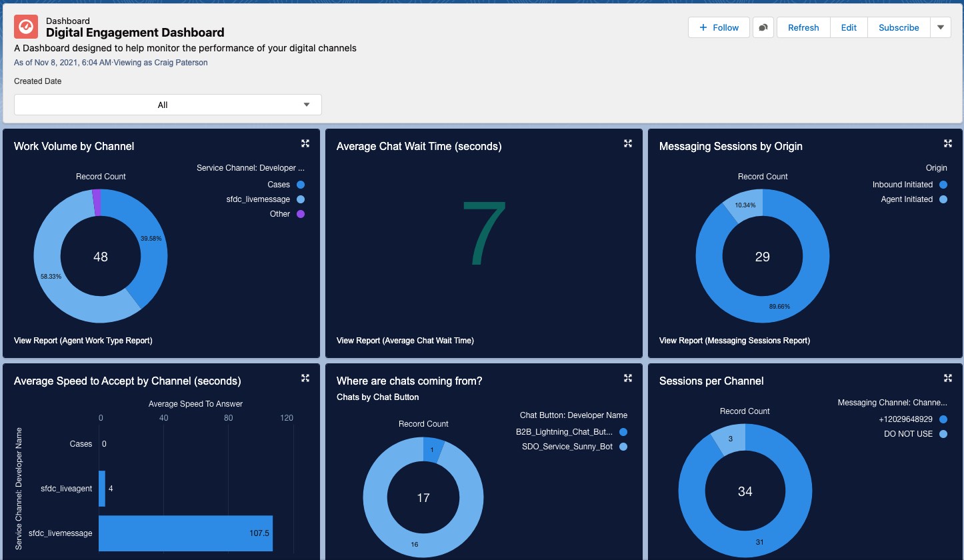Image resolution: width=964 pixels, height=560 pixels.
Task: Click the Refresh menu option
Action: 803,27
